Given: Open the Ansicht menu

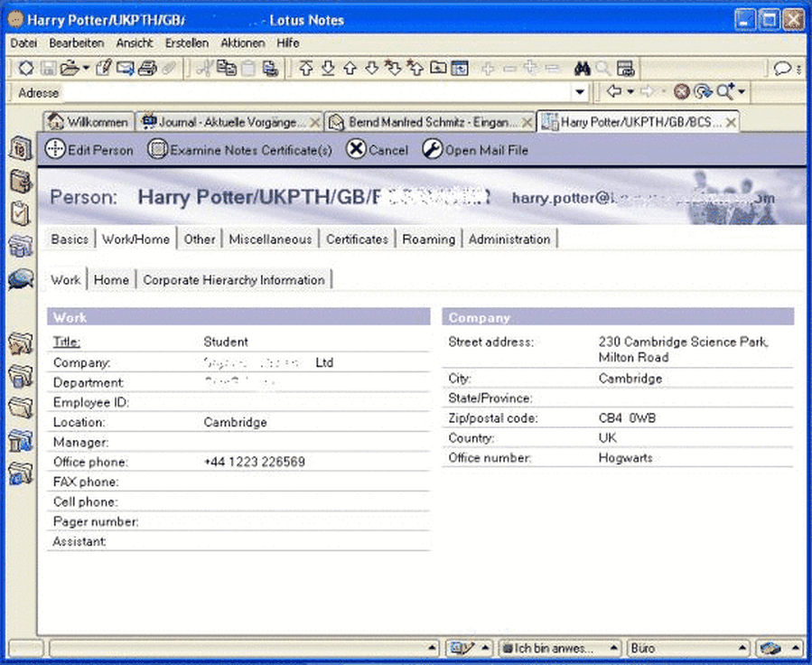Looking at the screenshot, I should coord(135,43).
